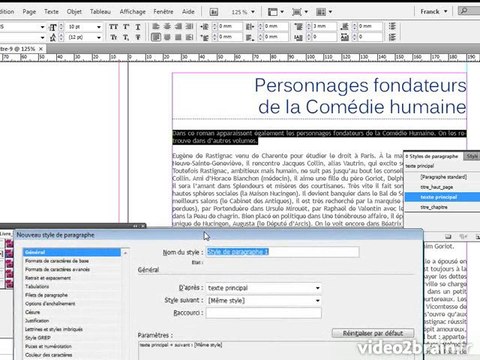Click Réinitialiser par défaut button
Viewport: 480px width, 360px height.
click(x=373, y=333)
